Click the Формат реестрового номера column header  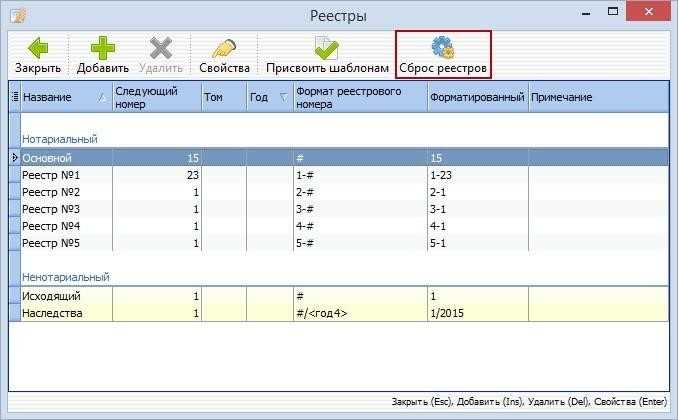point(360,97)
